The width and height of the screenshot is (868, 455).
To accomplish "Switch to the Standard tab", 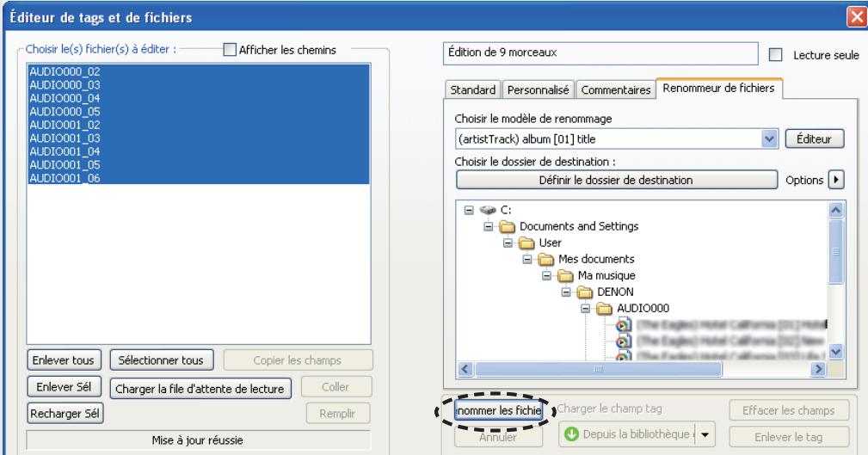I will point(473,89).
